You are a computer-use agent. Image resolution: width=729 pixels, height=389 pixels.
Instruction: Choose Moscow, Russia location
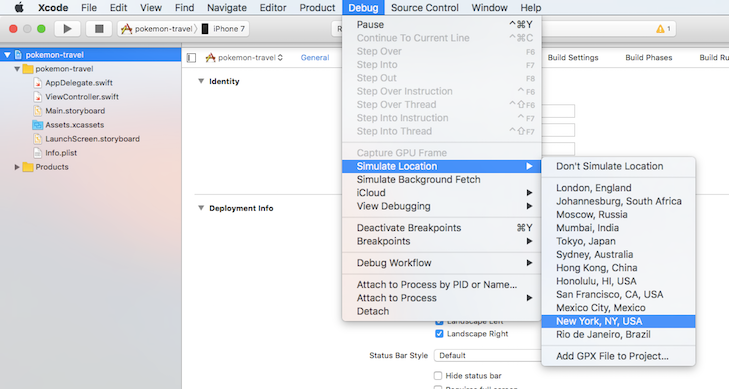(618, 215)
